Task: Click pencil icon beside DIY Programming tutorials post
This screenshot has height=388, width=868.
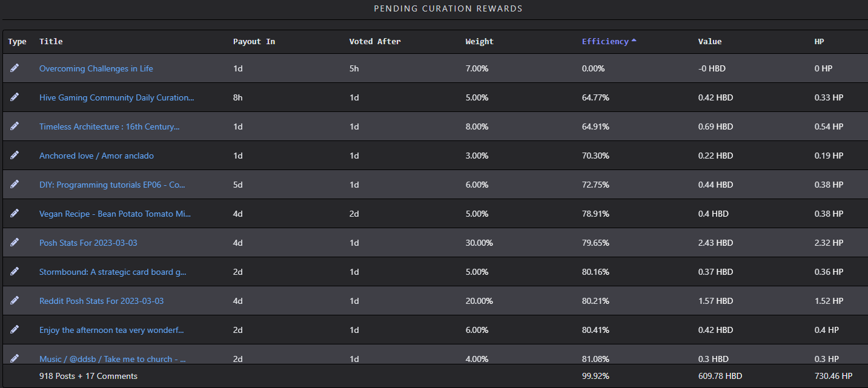Action: click(15, 184)
